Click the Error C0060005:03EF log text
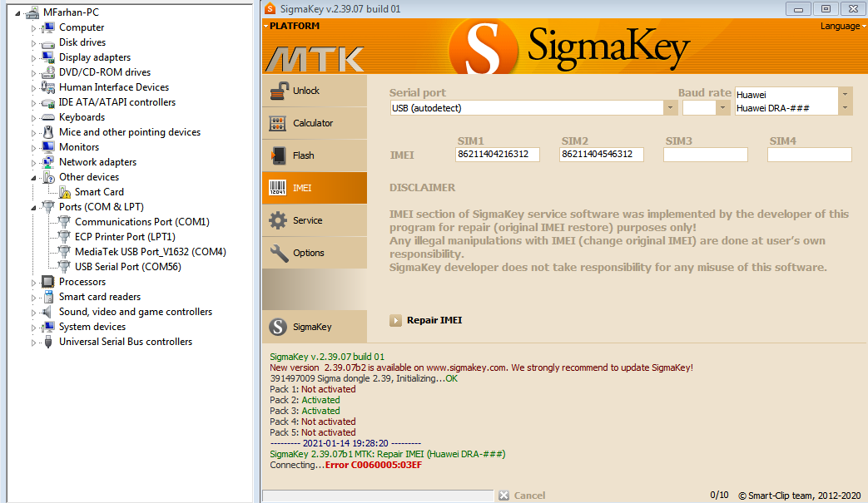Screen dimensions: 868x503 pyautogui.click(x=374, y=465)
